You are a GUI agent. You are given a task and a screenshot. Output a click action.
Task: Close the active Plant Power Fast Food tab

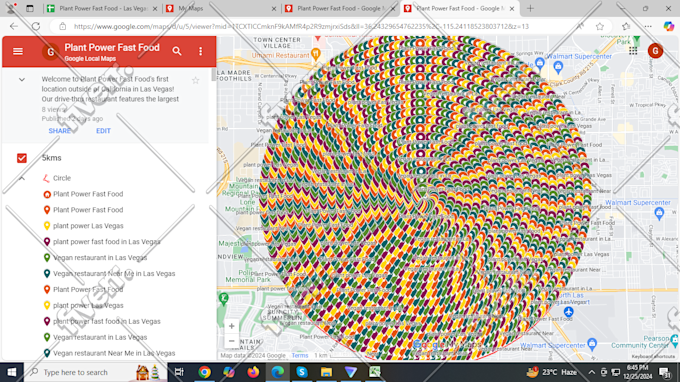tap(512, 8)
